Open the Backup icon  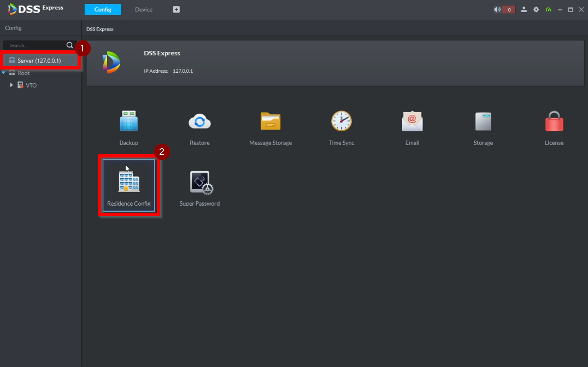[128, 121]
